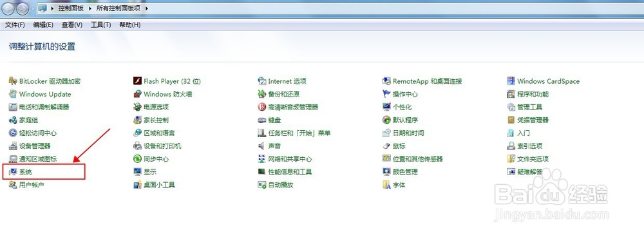The width and height of the screenshot is (644, 237).
Task: Click the Back navigation button
Action: point(8,8)
